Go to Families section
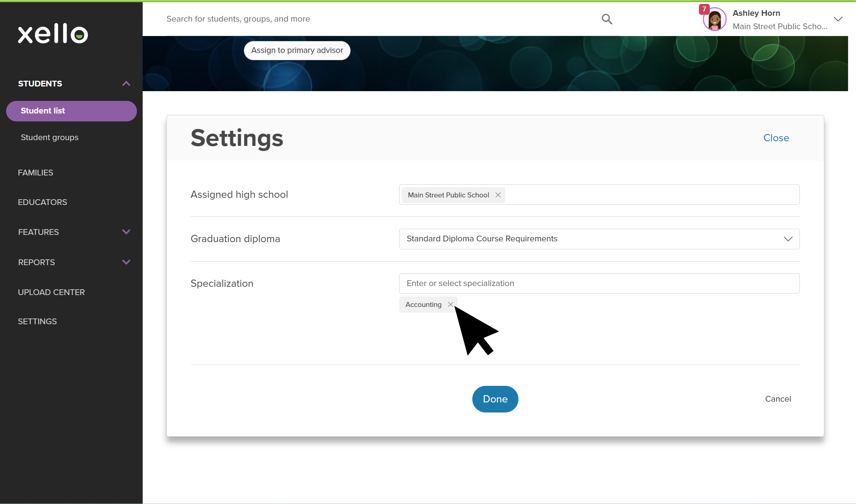Image resolution: width=856 pixels, height=504 pixels. tap(36, 173)
